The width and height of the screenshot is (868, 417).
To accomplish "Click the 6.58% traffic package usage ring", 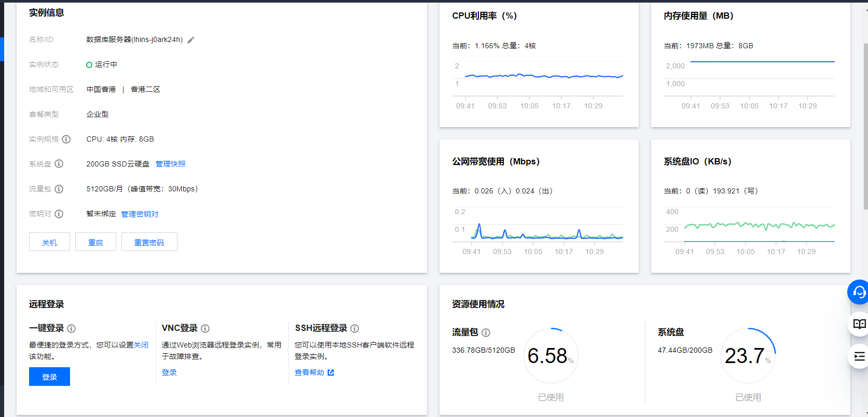I will [x=550, y=356].
